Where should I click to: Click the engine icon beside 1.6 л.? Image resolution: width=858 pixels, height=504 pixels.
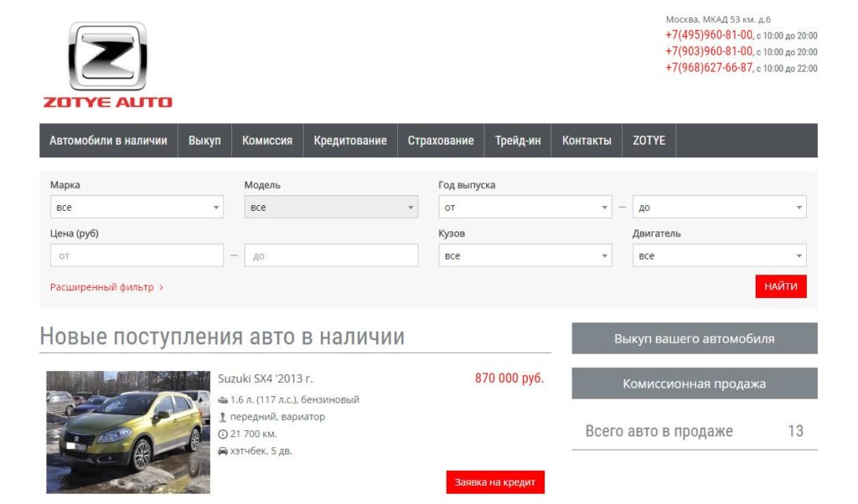tap(223, 400)
